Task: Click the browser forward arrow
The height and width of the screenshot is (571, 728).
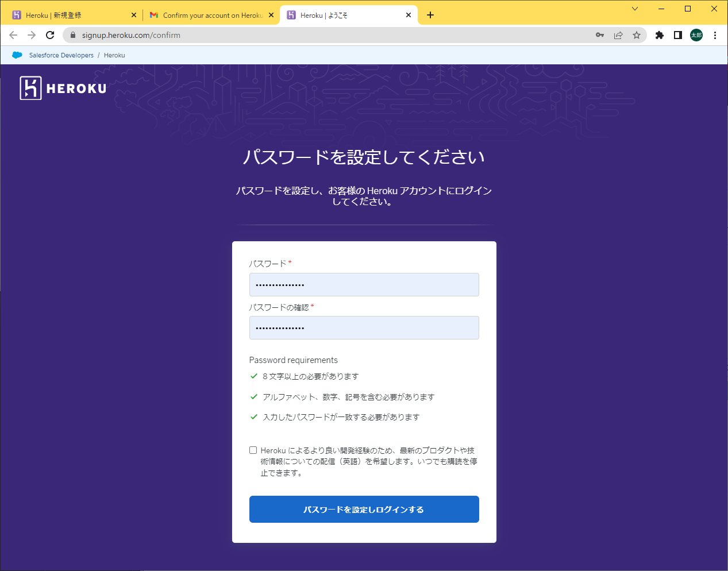Action: [32, 35]
